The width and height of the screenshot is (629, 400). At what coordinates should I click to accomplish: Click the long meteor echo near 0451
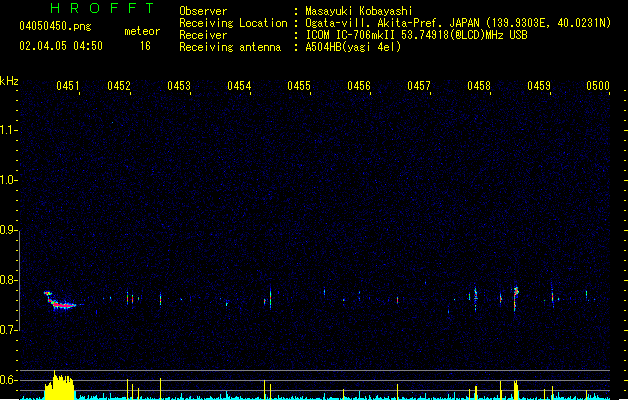click(x=59, y=301)
